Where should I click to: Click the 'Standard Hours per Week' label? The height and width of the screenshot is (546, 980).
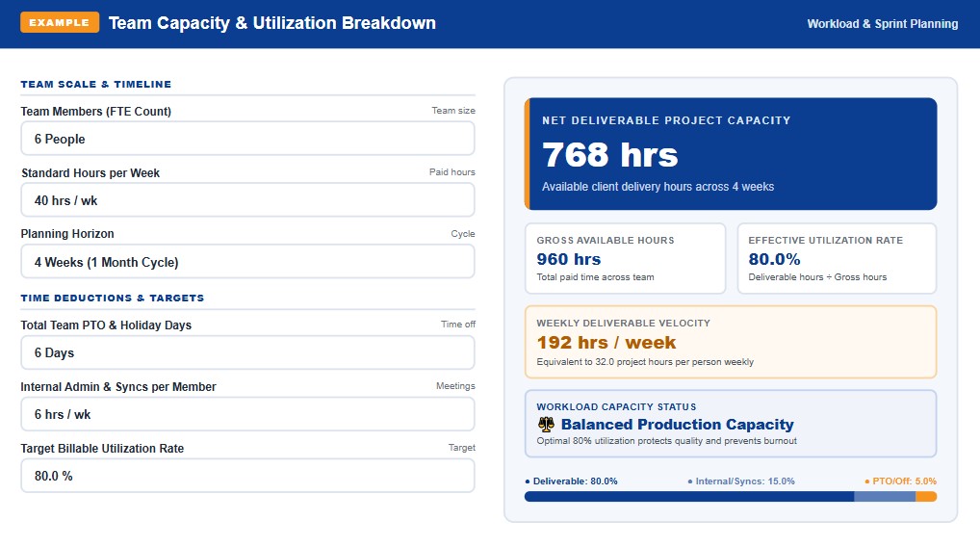[90, 172]
